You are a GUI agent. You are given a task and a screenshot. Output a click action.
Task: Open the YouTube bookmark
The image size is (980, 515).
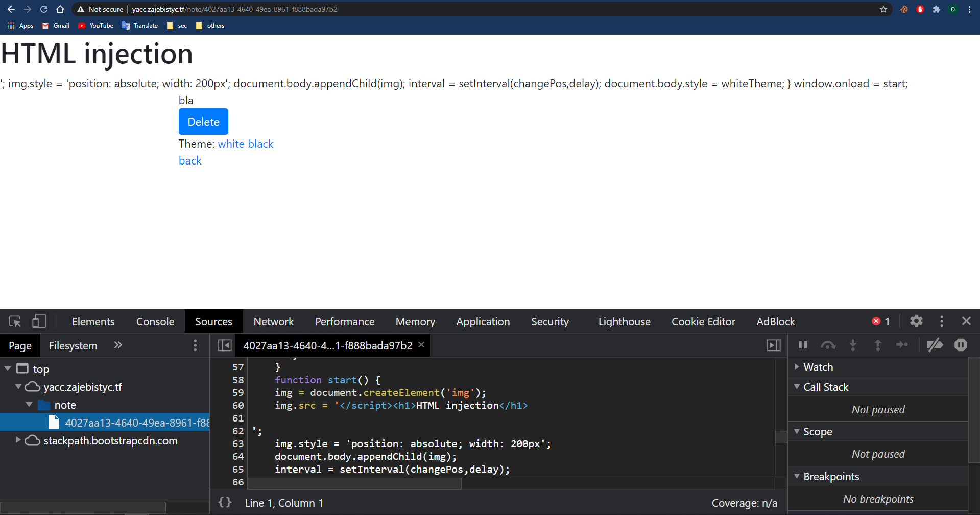point(95,26)
